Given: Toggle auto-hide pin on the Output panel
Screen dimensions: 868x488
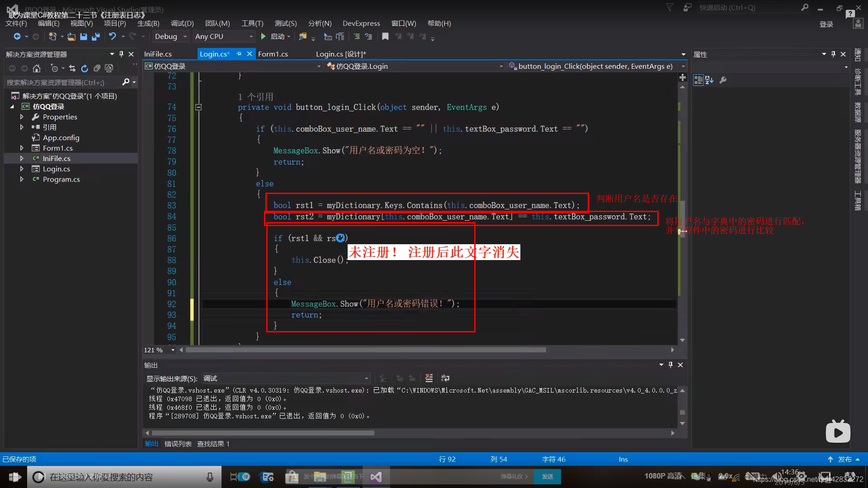Looking at the screenshot, I should (x=670, y=365).
